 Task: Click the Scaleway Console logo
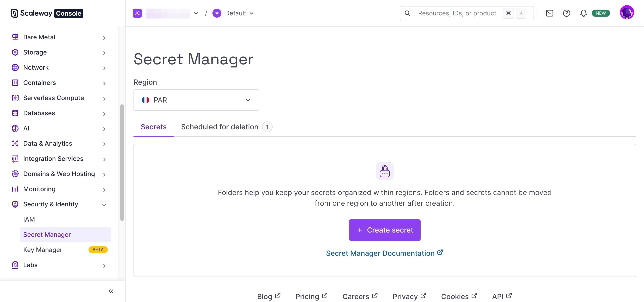pyautogui.click(x=47, y=13)
